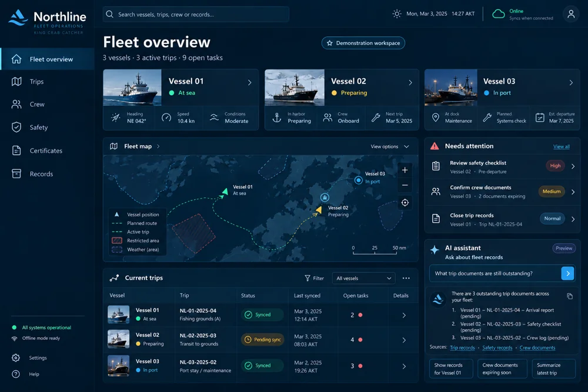Open details for trip NL-01-2025-04

click(404, 316)
